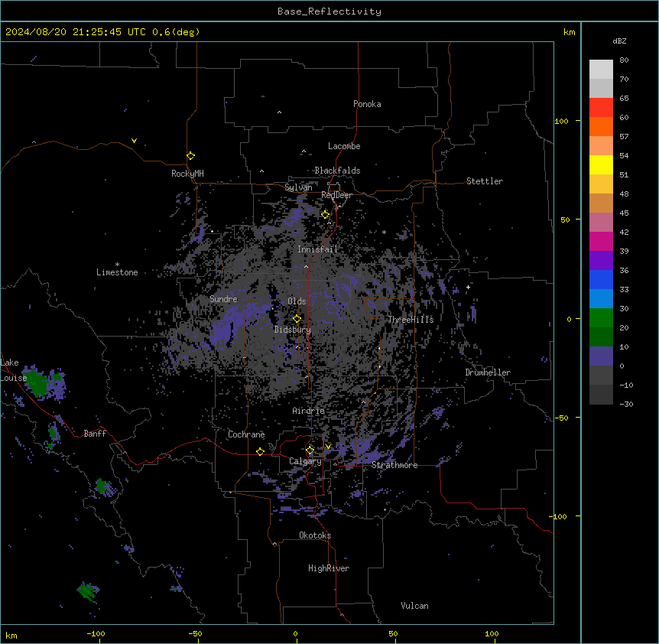This screenshot has height=644, width=659.
Task: Click the yellow marker below Cochrane
Action: pos(260,451)
